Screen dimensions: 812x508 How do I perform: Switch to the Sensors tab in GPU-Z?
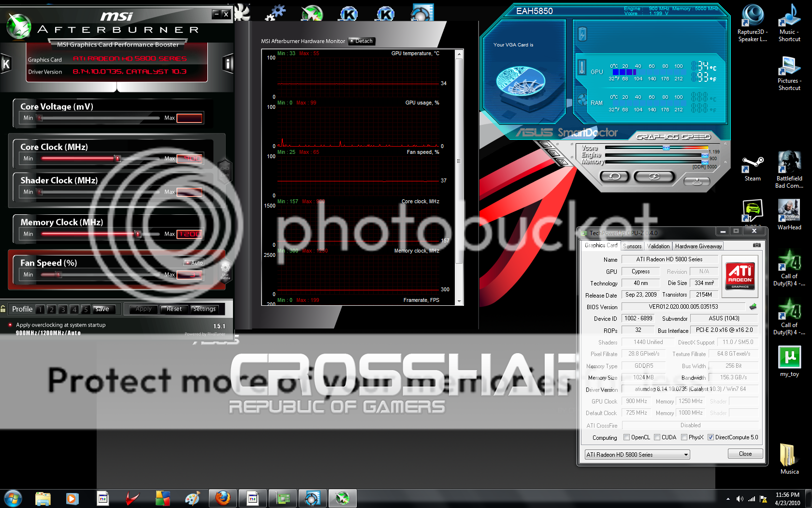(632, 246)
